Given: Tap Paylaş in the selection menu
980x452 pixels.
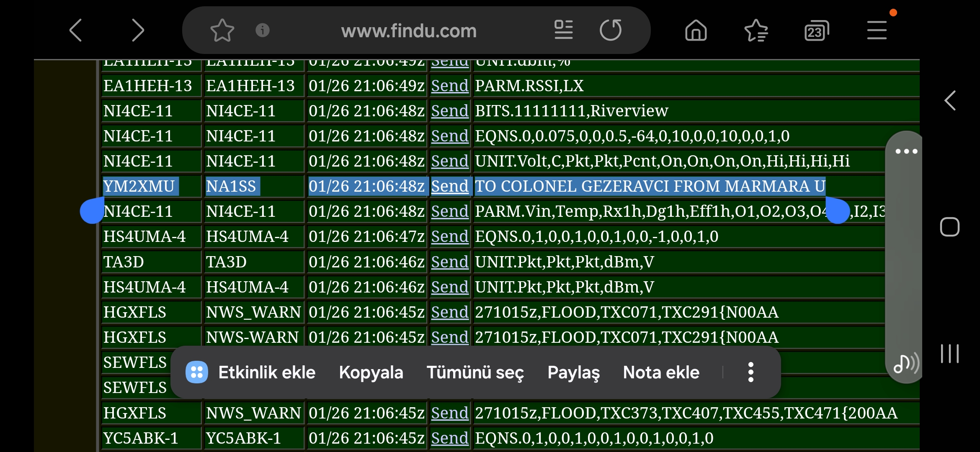Looking at the screenshot, I should (x=574, y=372).
